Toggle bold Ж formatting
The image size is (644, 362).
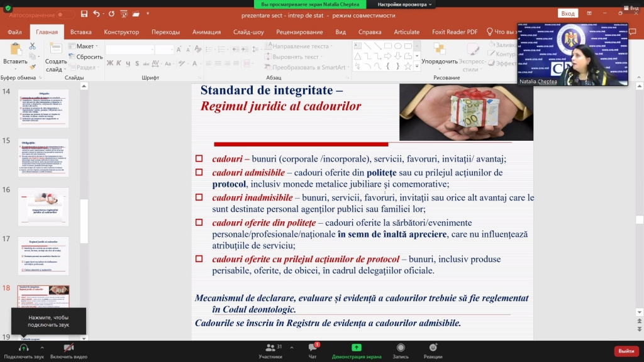coord(110,63)
